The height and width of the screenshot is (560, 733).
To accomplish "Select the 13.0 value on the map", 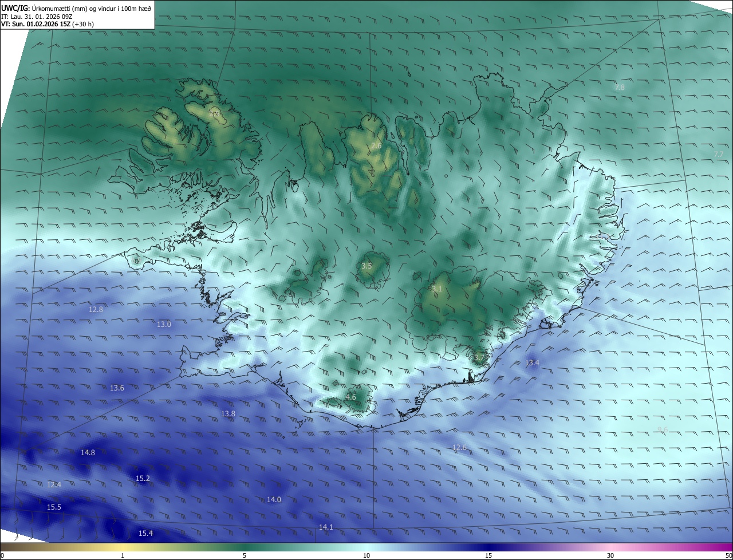I will pyautogui.click(x=164, y=324).
